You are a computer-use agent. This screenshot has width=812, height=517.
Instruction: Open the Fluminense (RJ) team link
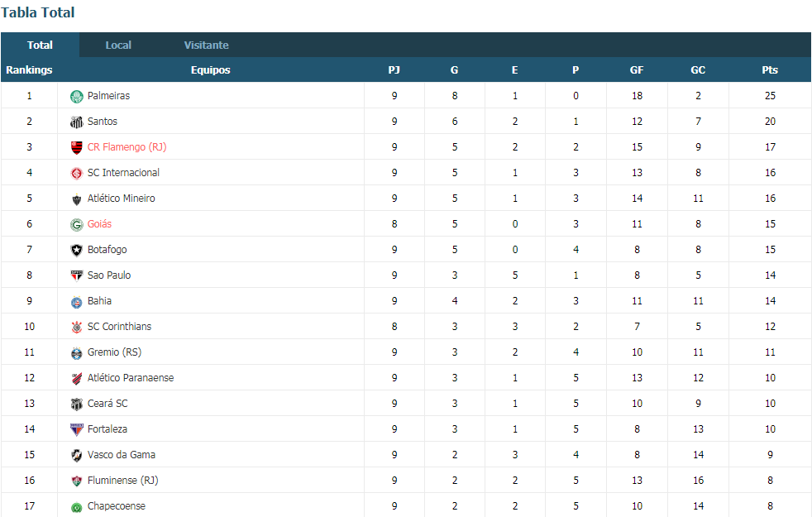click(x=122, y=481)
